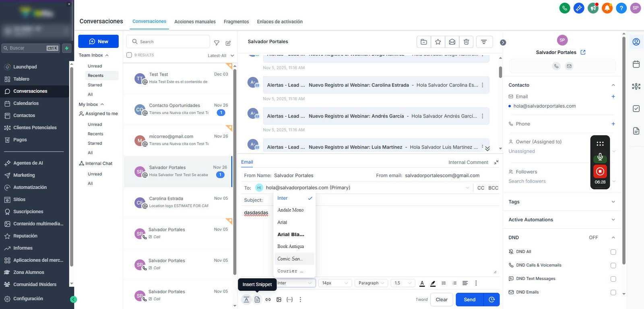Choose the text color A swatch
The height and width of the screenshot is (309, 644).
click(422, 283)
